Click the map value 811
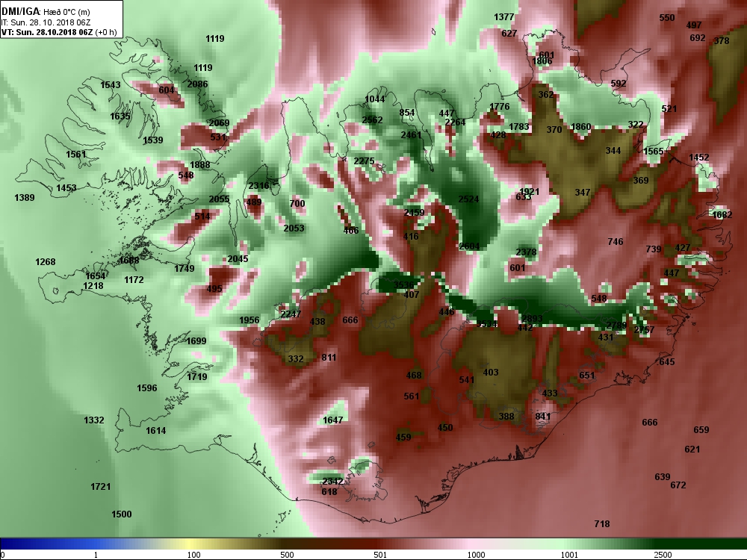Screen dimensions: 747x560 pos(329,357)
